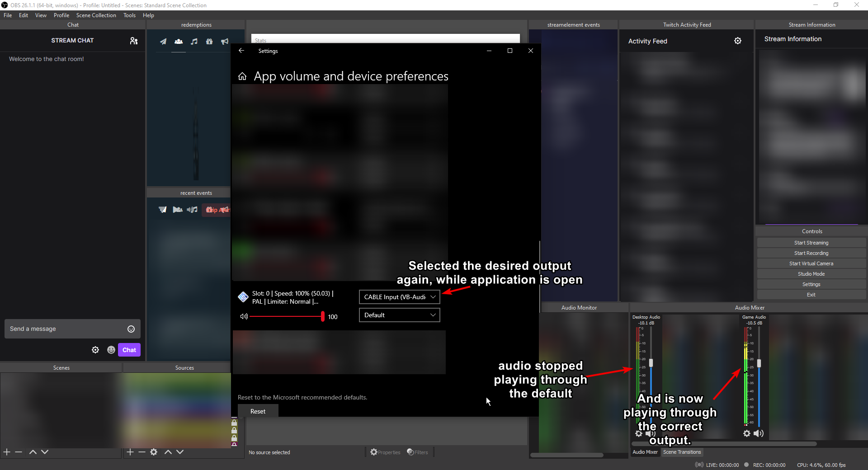Mute the app using speaker icon in Settings

[x=244, y=316]
